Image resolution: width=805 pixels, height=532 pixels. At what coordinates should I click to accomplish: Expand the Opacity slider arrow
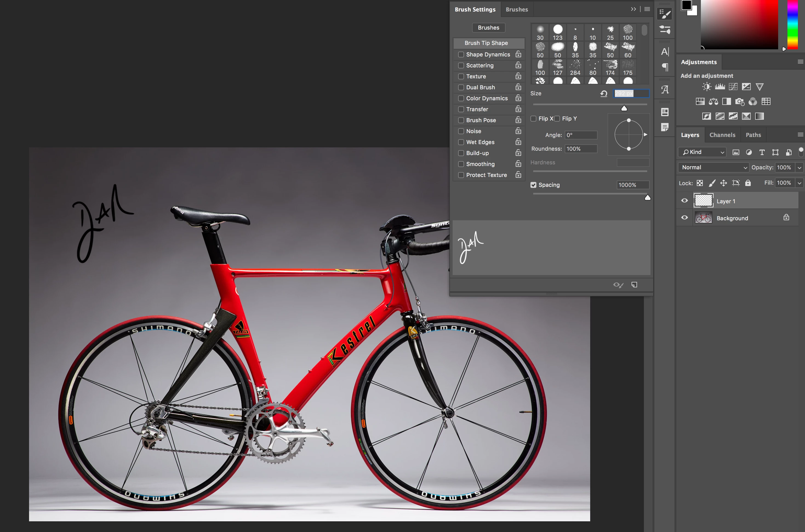[x=800, y=167]
